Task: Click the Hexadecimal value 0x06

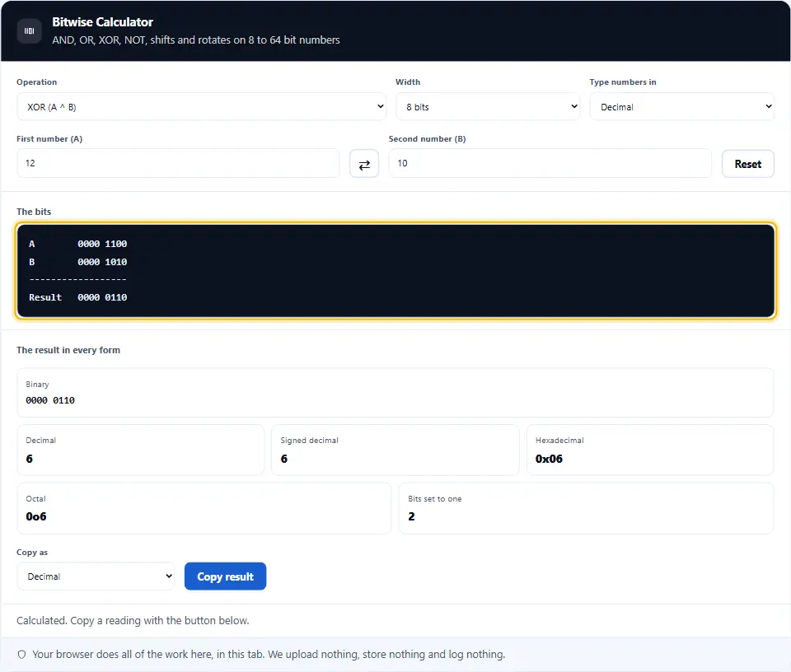Action: point(549,459)
